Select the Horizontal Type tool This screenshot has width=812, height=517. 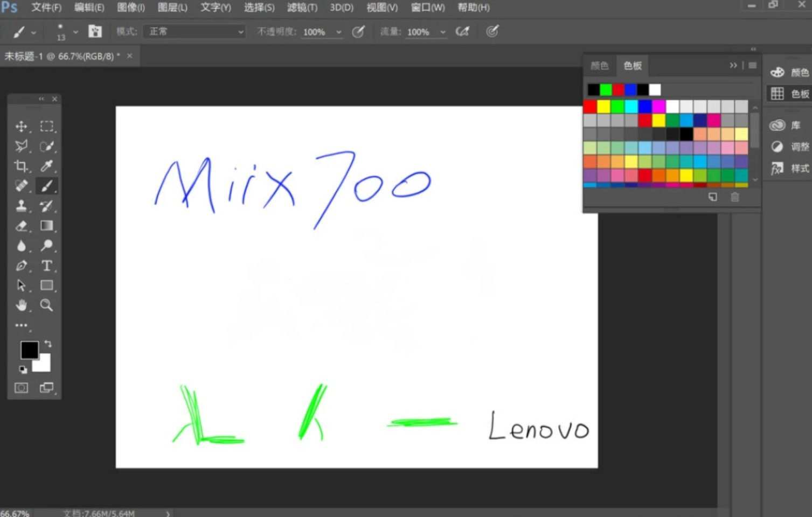click(47, 266)
